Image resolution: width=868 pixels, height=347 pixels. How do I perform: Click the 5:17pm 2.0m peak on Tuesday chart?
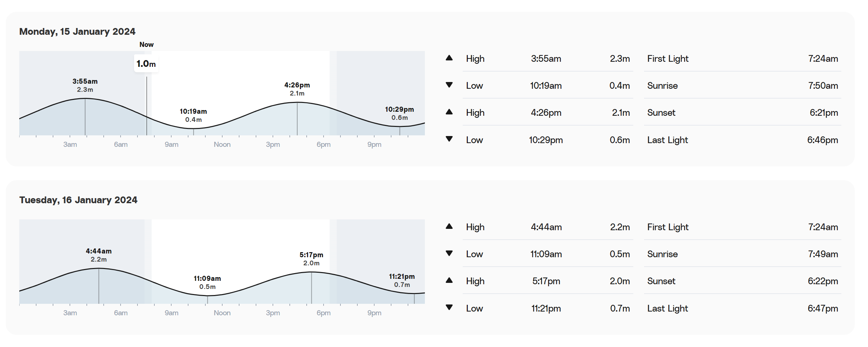tap(311, 259)
